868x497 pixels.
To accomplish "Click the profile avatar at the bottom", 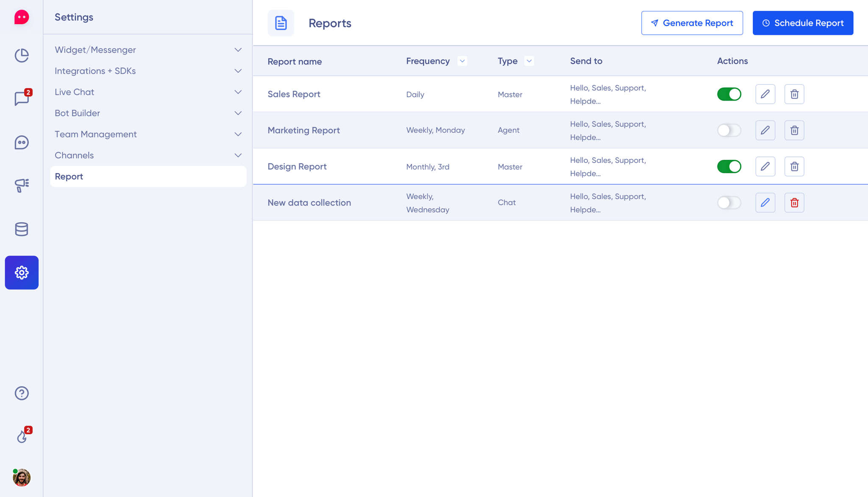I will coord(22,477).
